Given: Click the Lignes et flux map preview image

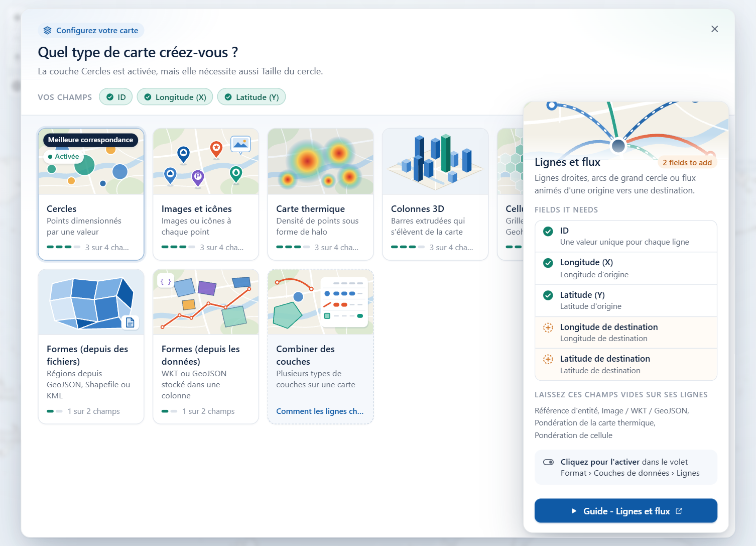Looking at the screenshot, I should pos(625,129).
